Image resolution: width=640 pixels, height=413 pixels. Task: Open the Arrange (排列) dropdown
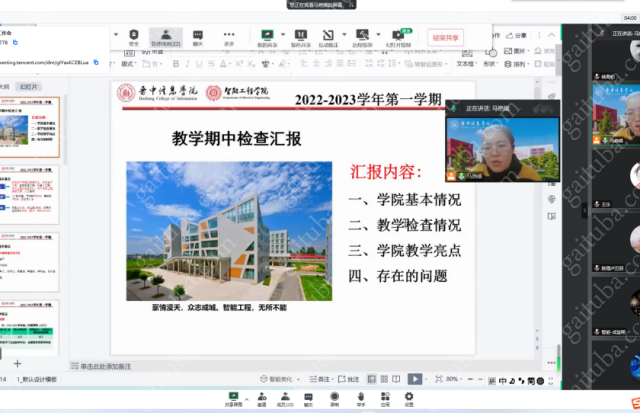click(516, 64)
